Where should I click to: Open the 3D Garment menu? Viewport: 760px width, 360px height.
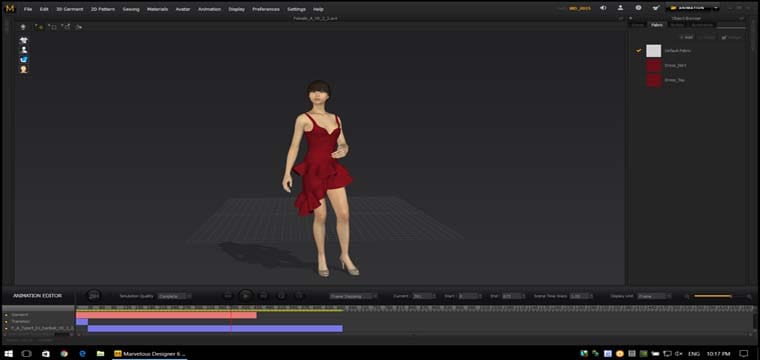coord(69,9)
